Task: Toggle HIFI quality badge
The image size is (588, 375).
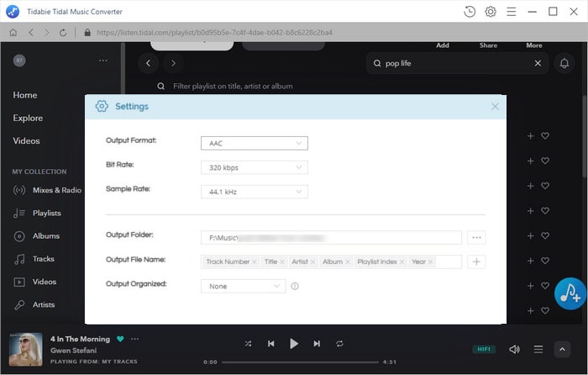Action: [x=484, y=349]
